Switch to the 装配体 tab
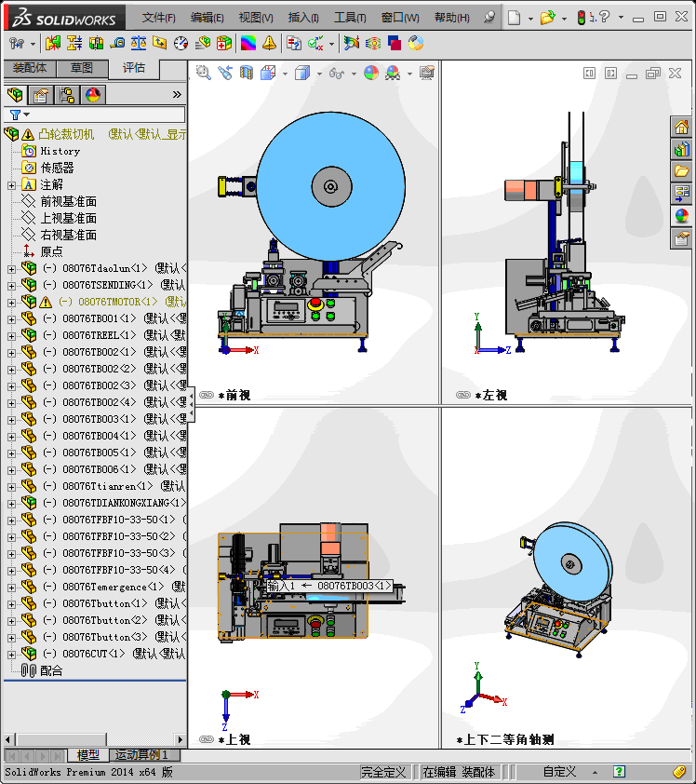 (x=30, y=68)
